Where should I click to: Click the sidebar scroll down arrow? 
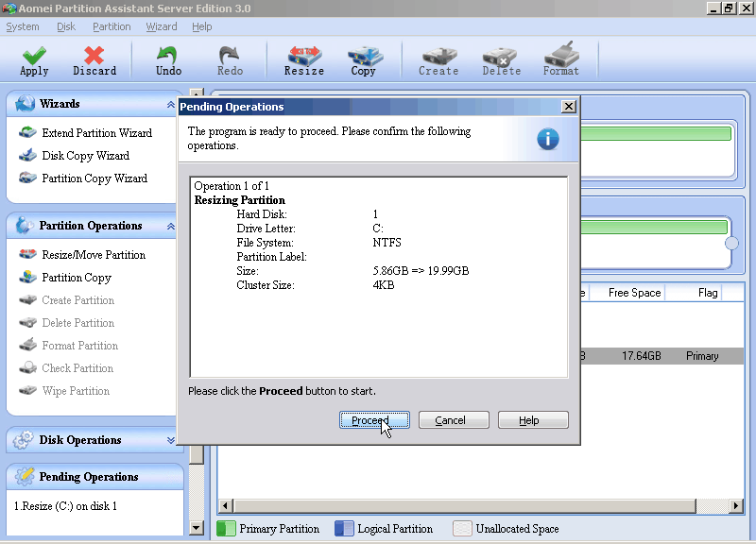tap(196, 528)
